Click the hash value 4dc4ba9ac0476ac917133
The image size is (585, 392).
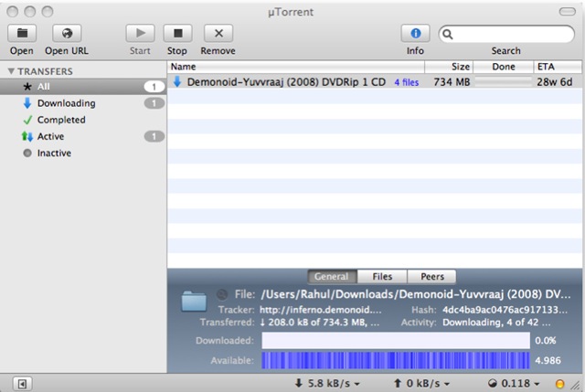tap(505, 310)
